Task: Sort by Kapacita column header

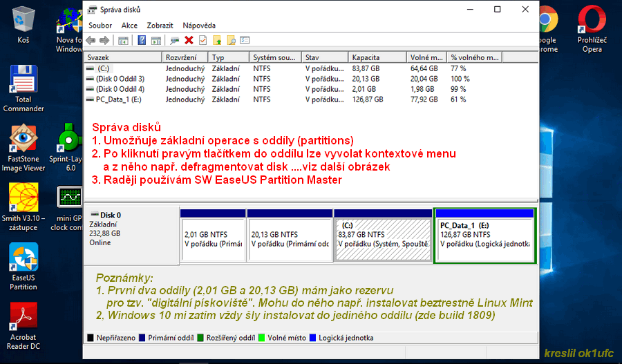Action: coord(377,57)
